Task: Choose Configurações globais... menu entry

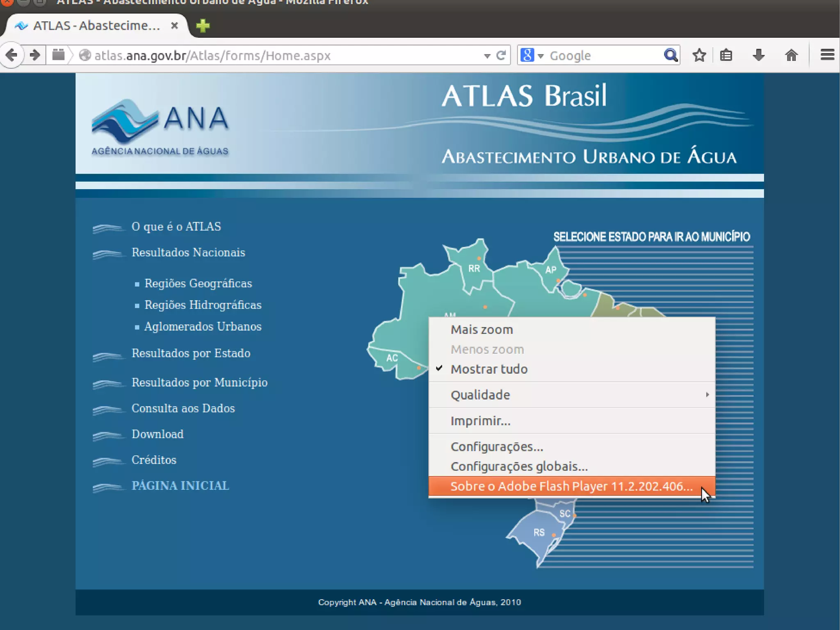Action: tap(519, 467)
